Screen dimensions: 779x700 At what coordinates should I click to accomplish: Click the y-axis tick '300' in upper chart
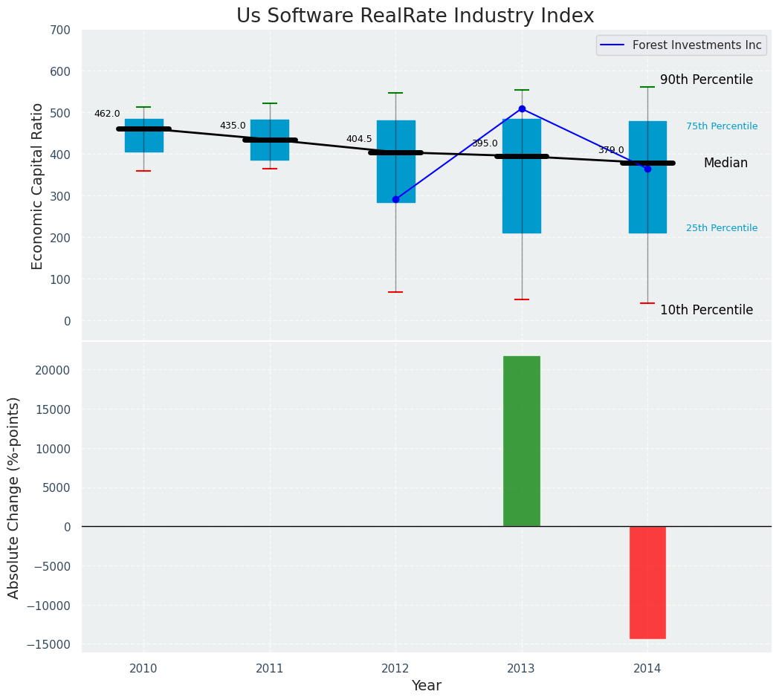pos(60,196)
